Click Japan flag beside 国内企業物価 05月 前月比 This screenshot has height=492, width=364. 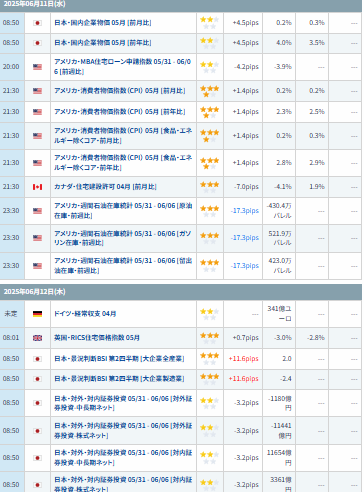37,23
